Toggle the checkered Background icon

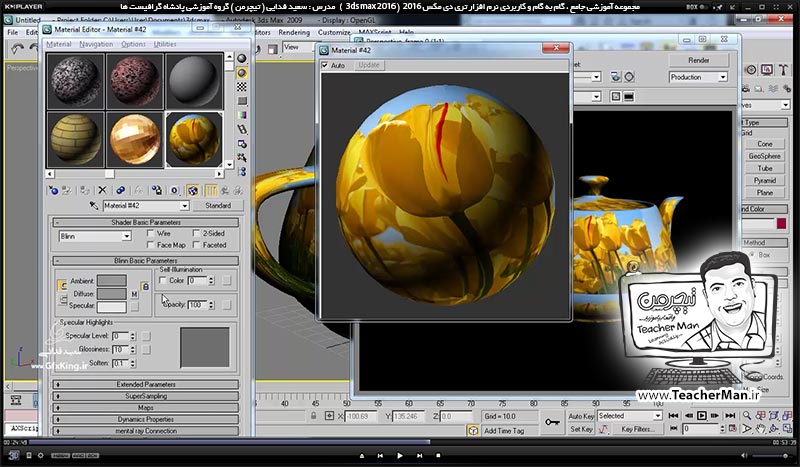pyautogui.click(x=242, y=87)
